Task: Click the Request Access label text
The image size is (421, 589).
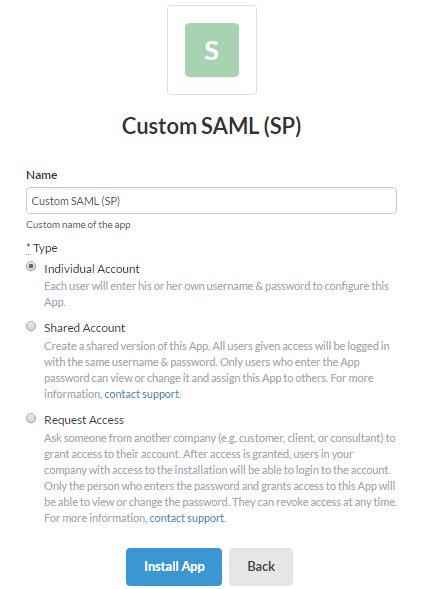Action: tap(84, 420)
